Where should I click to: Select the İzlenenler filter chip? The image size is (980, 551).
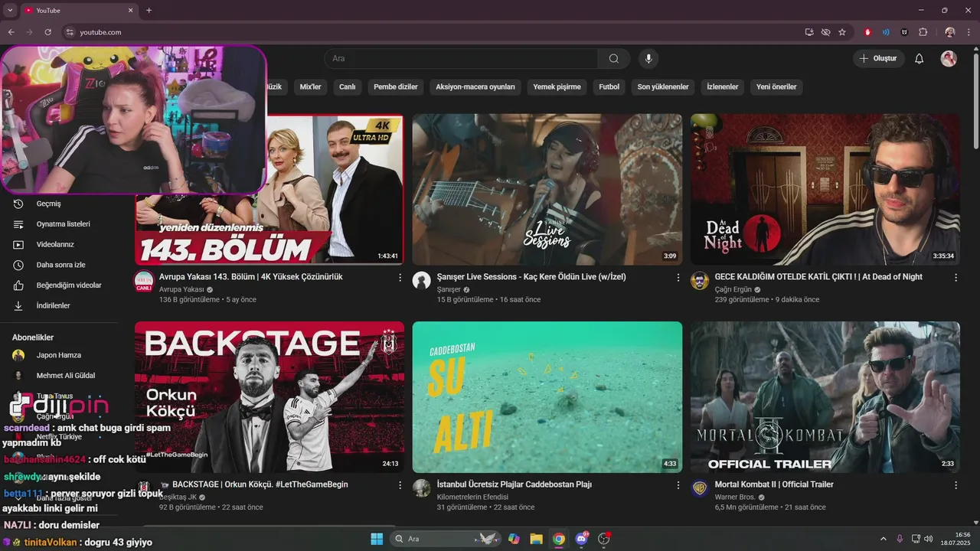point(723,87)
